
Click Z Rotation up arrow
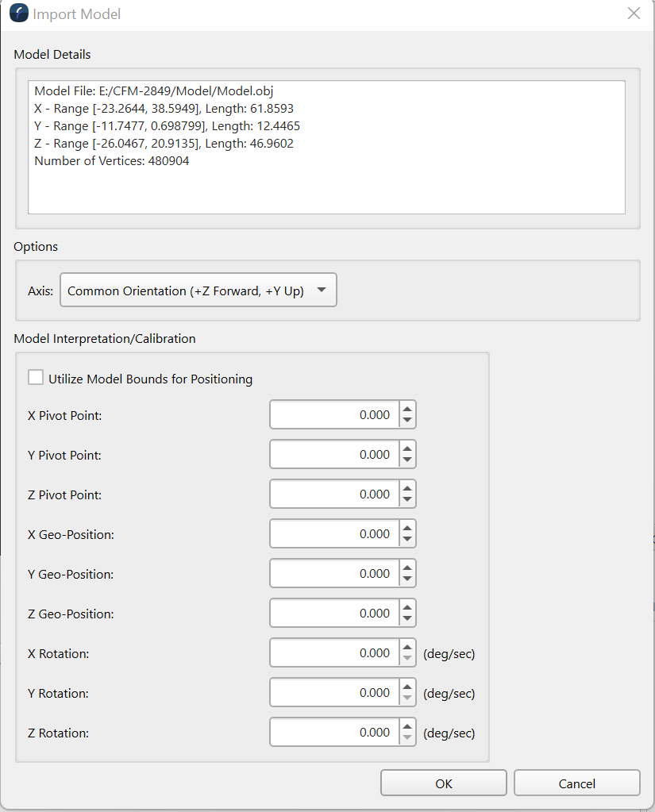(407, 726)
